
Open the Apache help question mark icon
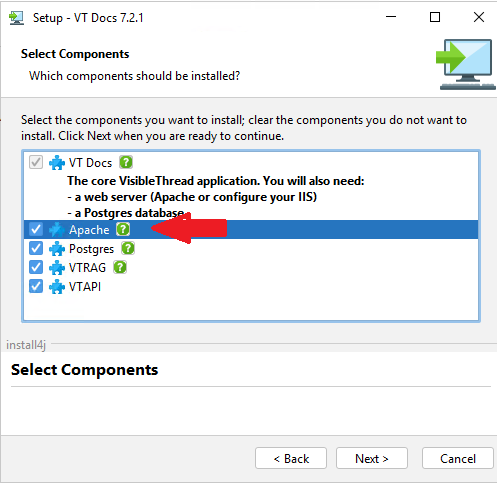(123, 229)
